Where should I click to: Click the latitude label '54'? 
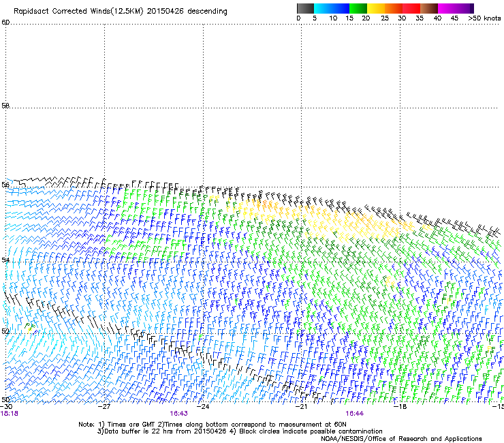[x=5, y=260]
